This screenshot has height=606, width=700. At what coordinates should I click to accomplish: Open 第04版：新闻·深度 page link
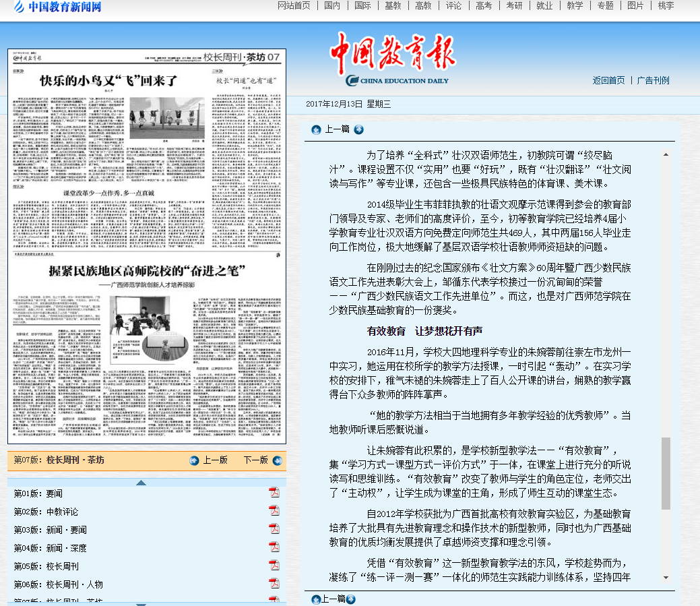pyautogui.click(x=51, y=549)
